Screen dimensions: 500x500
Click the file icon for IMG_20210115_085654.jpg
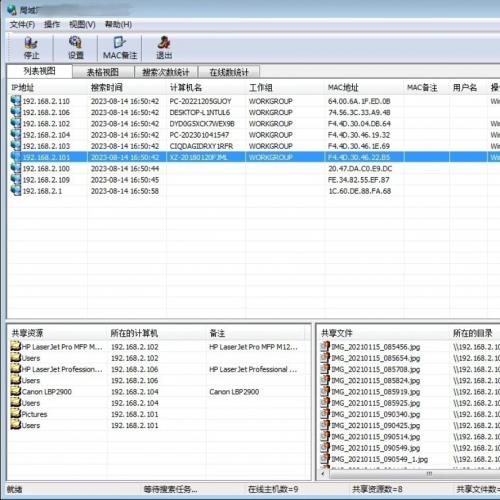pyautogui.click(x=325, y=358)
